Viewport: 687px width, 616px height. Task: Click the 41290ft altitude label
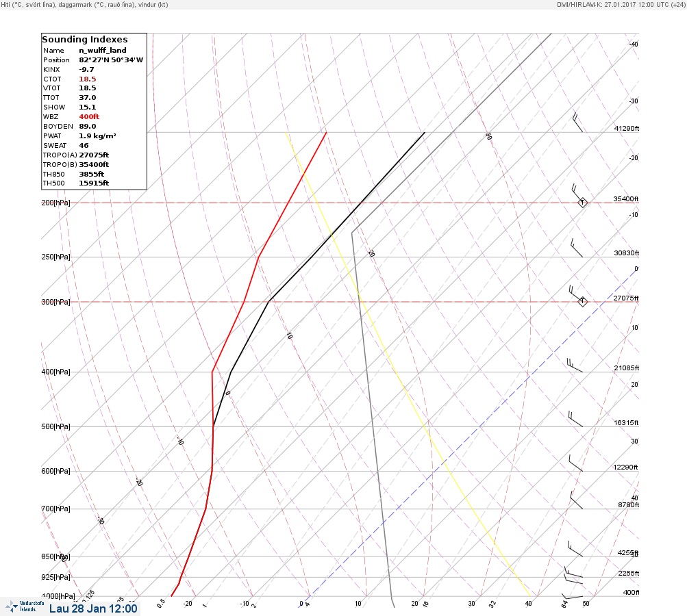pos(627,128)
